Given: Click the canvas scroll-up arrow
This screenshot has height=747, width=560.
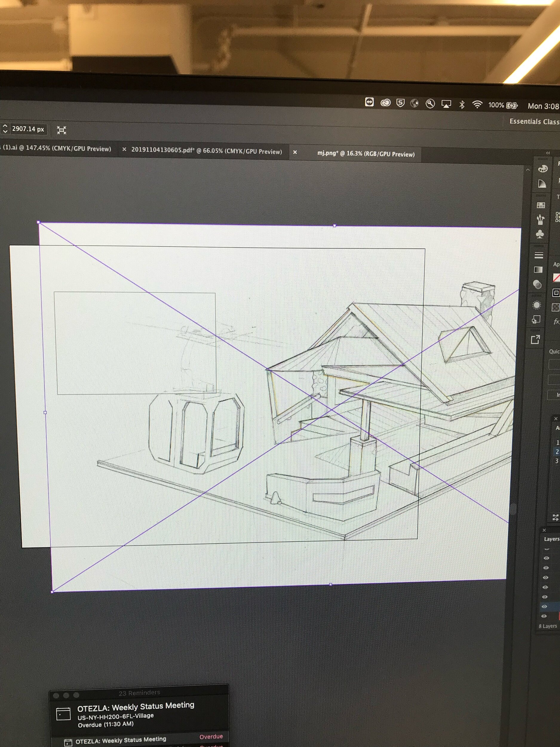Looking at the screenshot, I should tap(528, 170).
